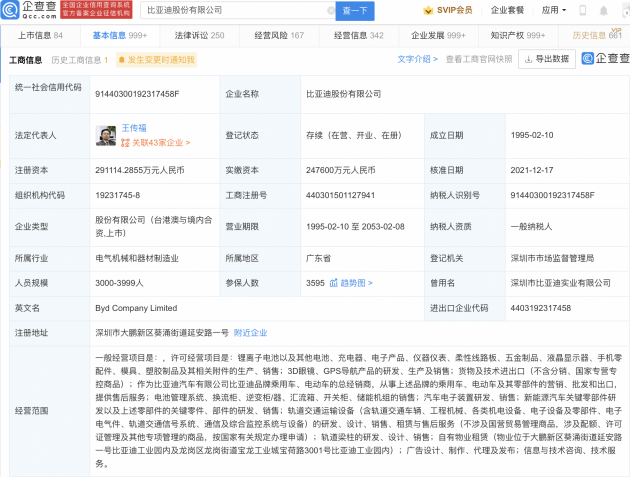Viewport: 630px width, 477px height.
Task: Click the 附近企业 link
Action: (250, 333)
